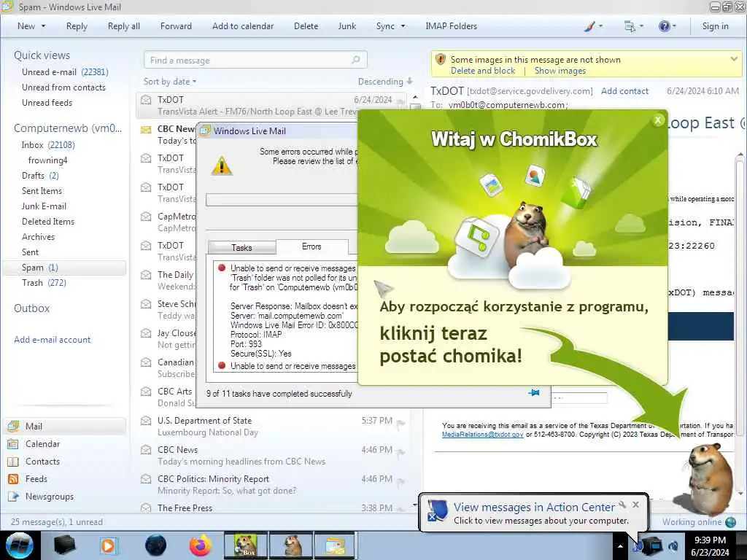The image size is (747, 560).
Task: Click the volume speaker icon in system tray
Action: (x=673, y=545)
